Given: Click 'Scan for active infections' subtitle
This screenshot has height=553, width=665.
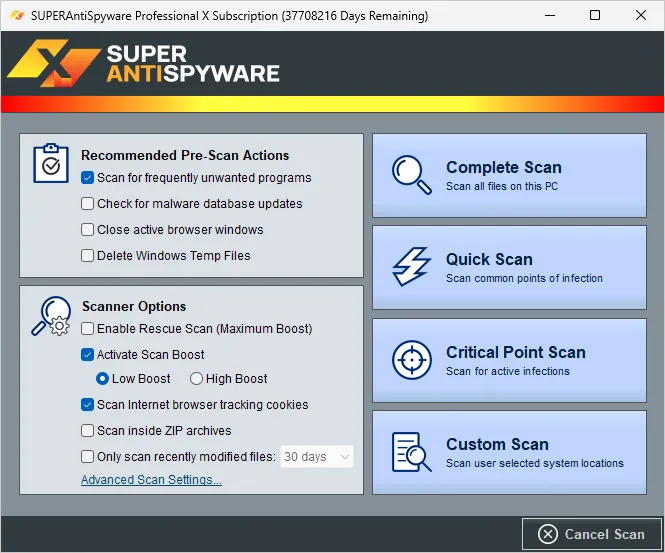Looking at the screenshot, I should [508, 371].
